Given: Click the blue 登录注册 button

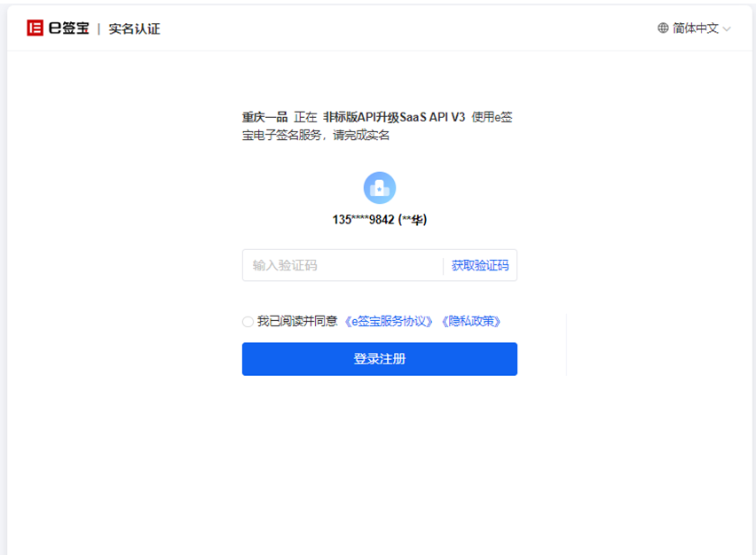Looking at the screenshot, I should (380, 359).
